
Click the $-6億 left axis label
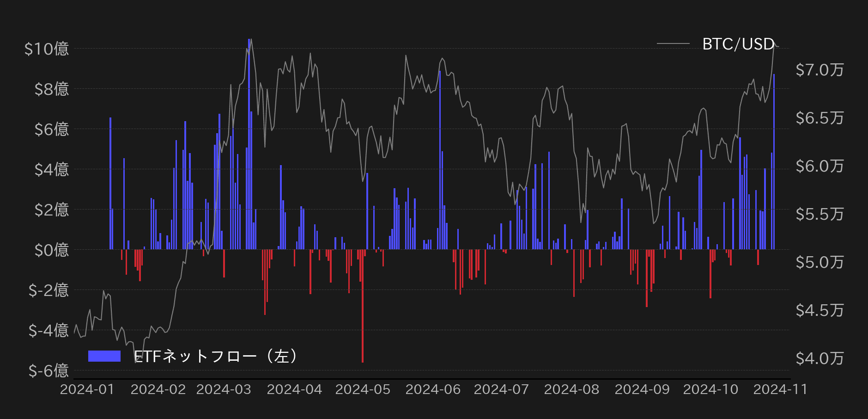[49, 370]
